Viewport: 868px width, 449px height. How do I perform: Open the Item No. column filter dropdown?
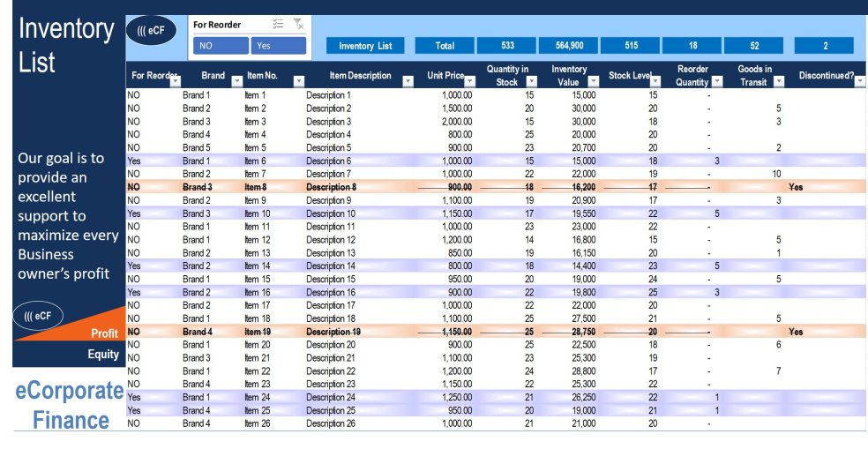click(x=298, y=81)
